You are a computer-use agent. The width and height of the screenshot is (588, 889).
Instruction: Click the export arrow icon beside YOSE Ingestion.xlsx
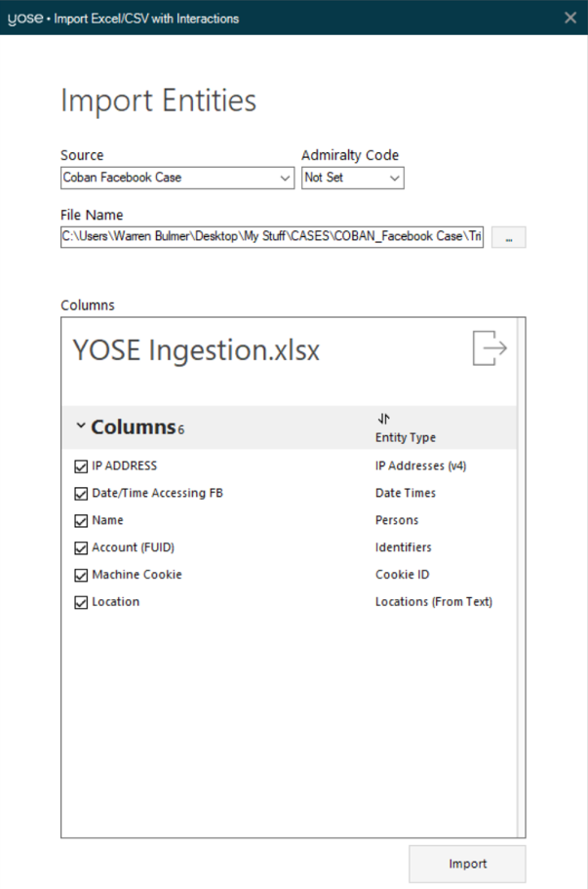(490, 348)
